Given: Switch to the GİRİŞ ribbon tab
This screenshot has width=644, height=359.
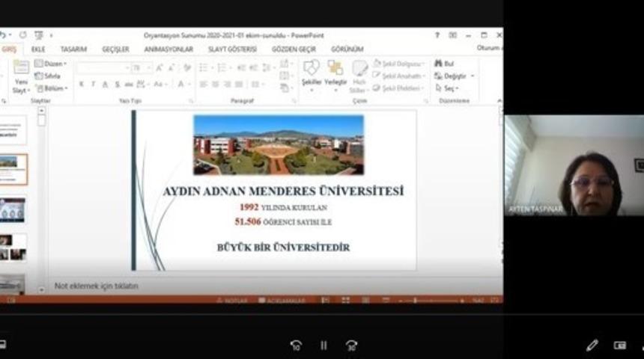Looking at the screenshot, I should coord(9,49).
